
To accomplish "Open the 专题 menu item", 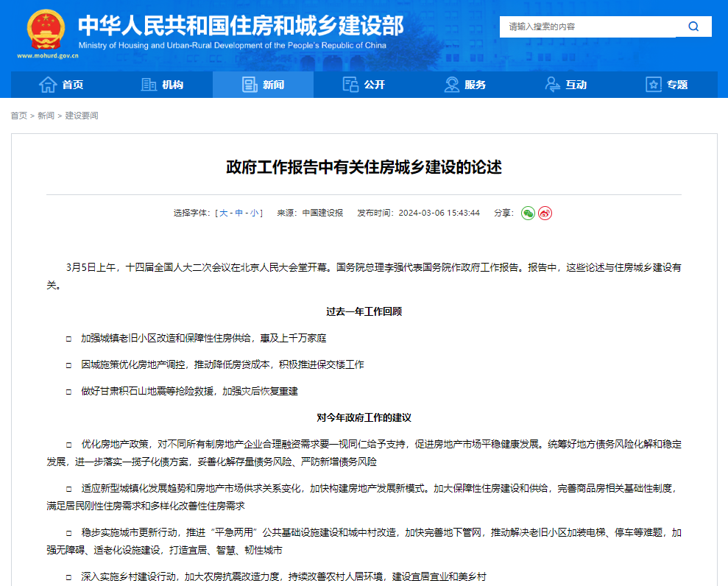I will pyautogui.click(x=671, y=84).
